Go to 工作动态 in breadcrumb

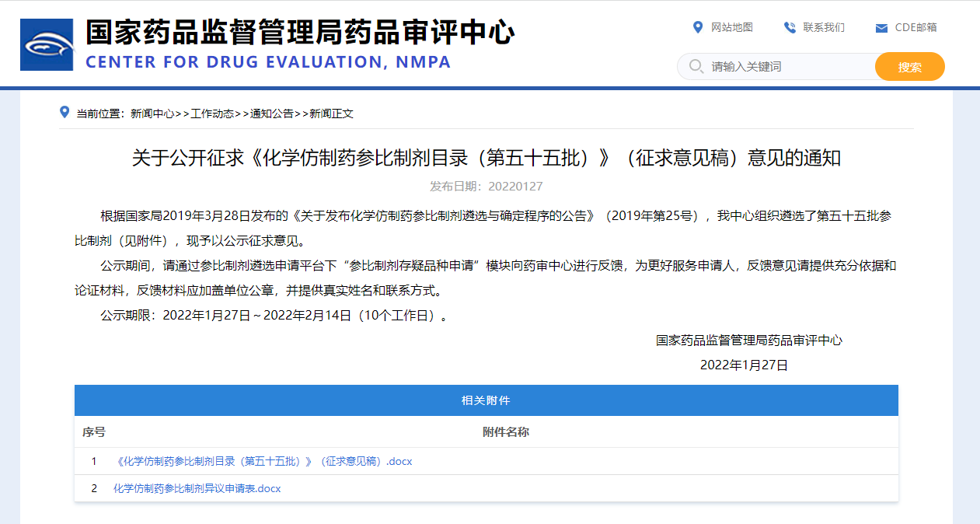(x=212, y=114)
